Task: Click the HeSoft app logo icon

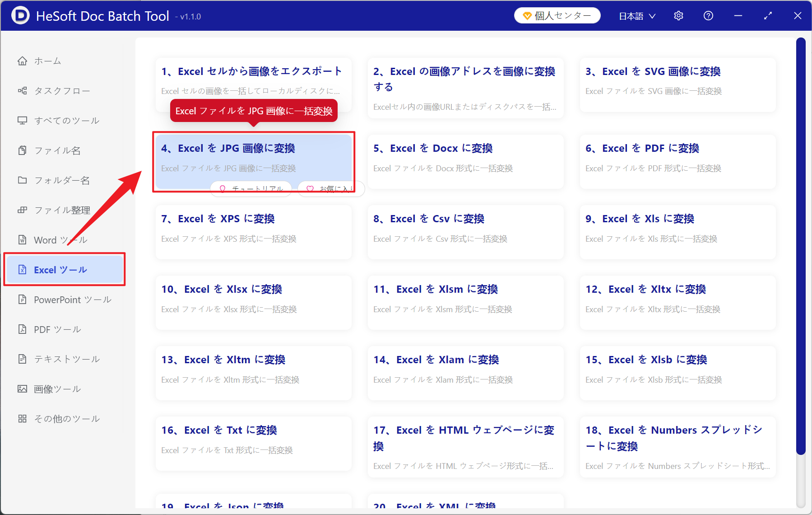Action: tap(20, 16)
